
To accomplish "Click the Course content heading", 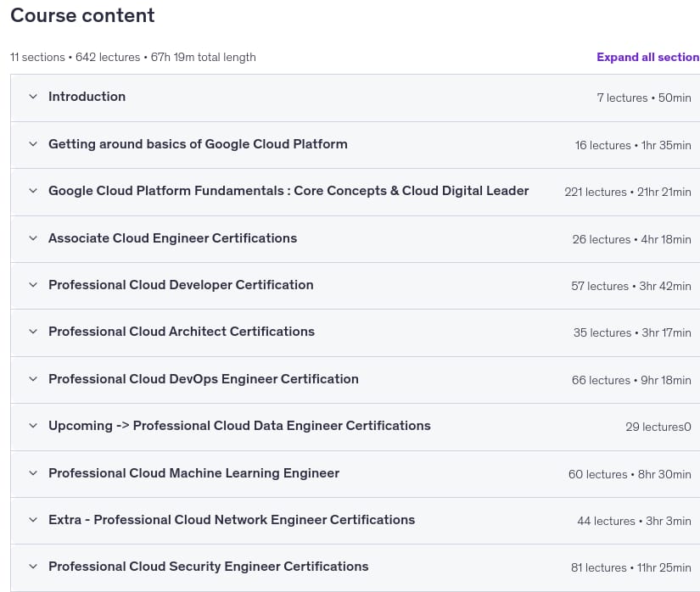I will [82, 15].
